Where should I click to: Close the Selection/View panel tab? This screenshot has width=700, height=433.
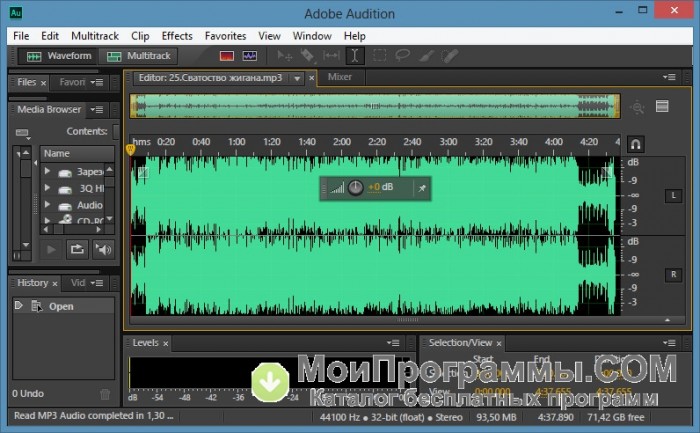point(499,343)
